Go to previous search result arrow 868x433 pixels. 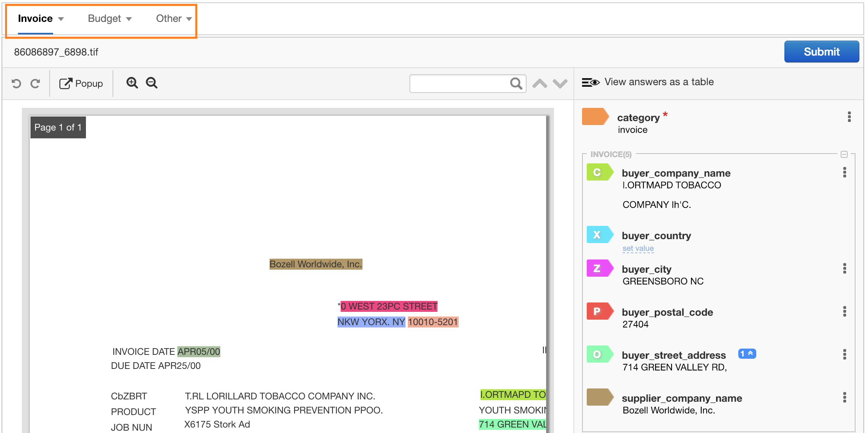pos(540,83)
